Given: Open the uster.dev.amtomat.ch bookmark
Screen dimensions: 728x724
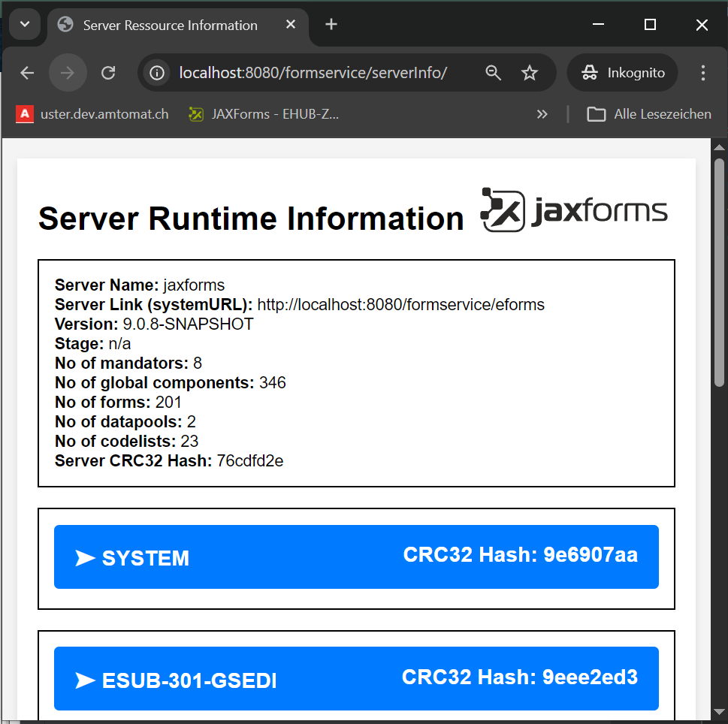Looking at the screenshot, I should (92, 114).
